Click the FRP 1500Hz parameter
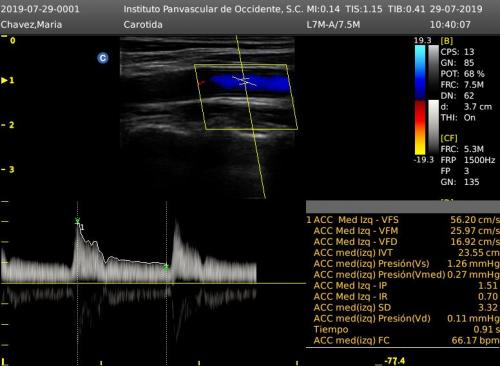 click(468, 160)
